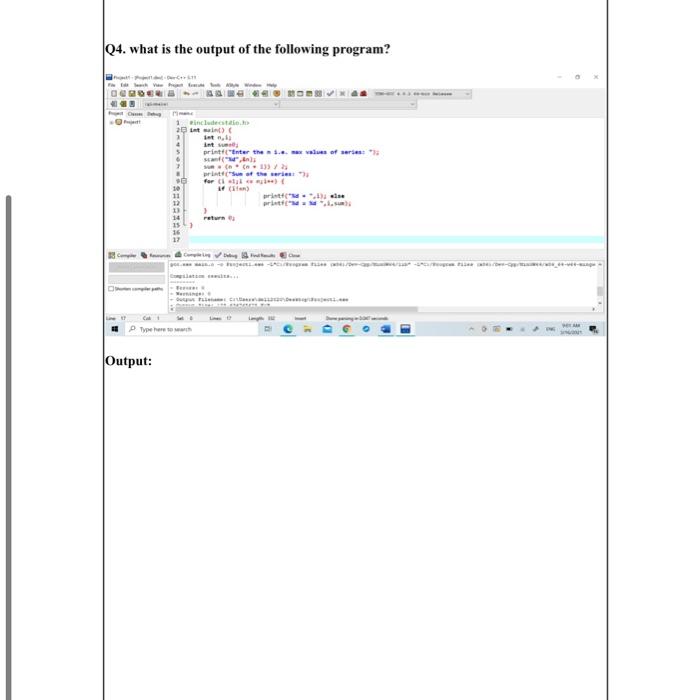
Task: Open the AStyle menu
Action: coord(233,85)
